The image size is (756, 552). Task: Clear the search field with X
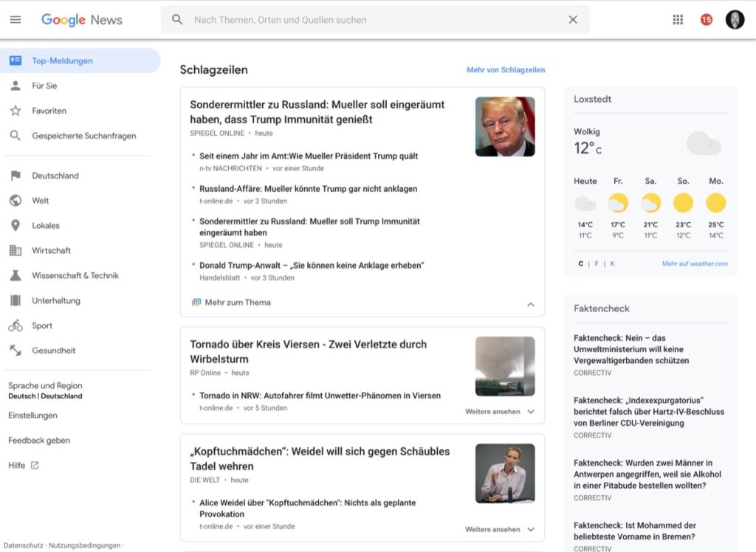click(573, 20)
